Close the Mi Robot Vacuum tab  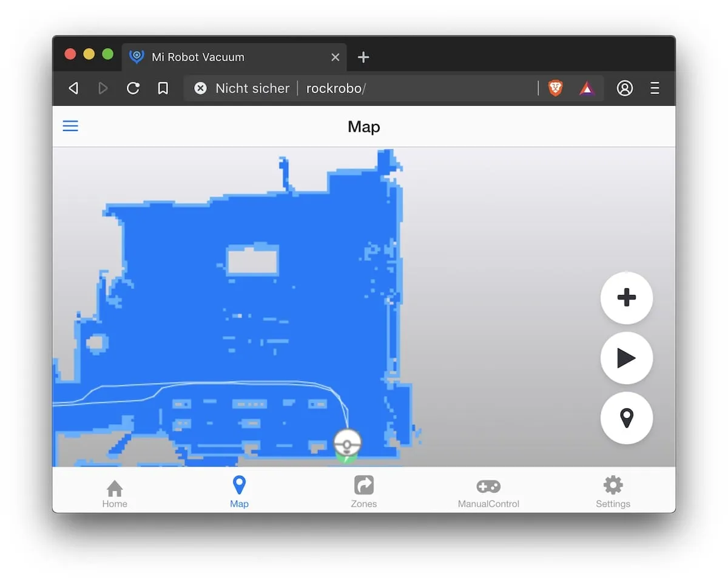click(x=335, y=57)
